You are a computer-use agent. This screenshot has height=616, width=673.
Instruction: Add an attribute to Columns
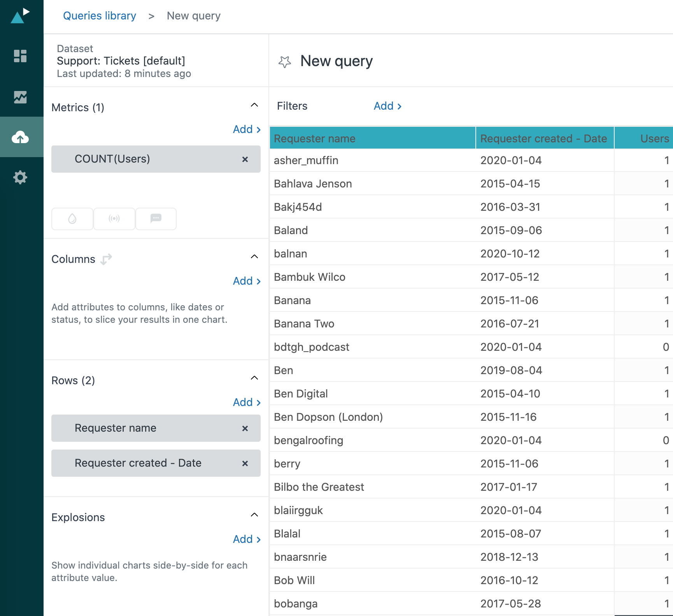click(246, 281)
